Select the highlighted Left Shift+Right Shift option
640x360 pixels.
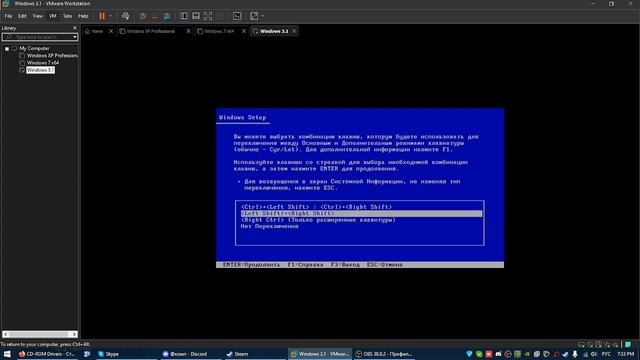361,213
